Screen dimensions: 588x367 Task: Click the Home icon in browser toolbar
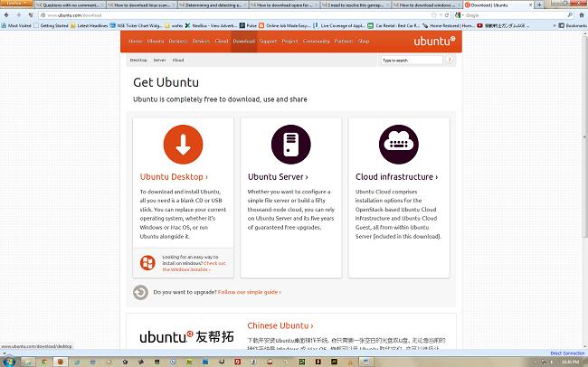tap(582, 15)
